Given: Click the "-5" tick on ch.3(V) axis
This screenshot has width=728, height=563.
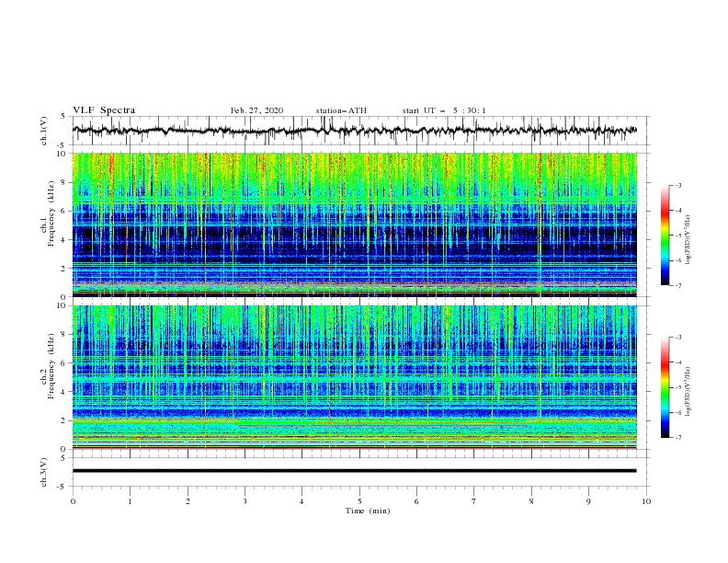Looking at the screenshot, I should point(63,487).
